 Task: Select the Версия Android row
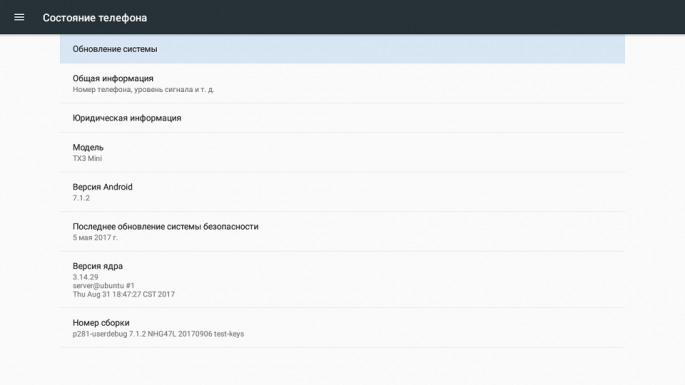[x=342, y=192]
